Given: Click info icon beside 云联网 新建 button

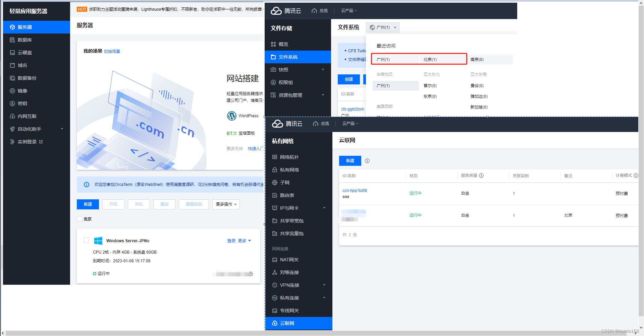Looking at the screenshot, I should (x=367, y=161).
